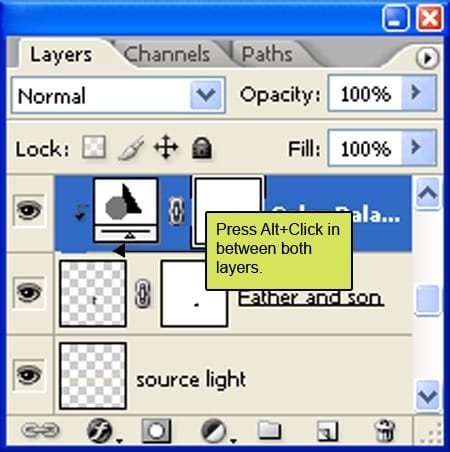The height and width of the screenshot is (452, 450).
Task: Lock layer position
Action: coord(166,147)
